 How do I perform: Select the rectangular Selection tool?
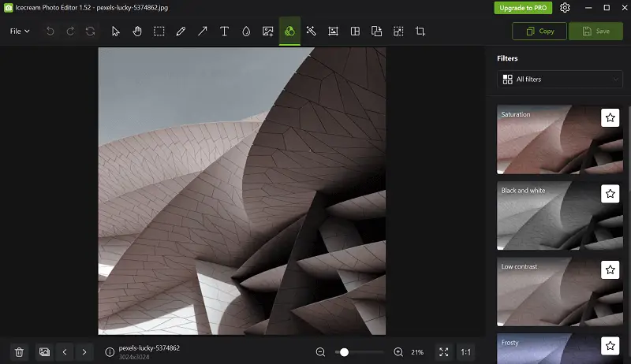(x=159, y=31)
